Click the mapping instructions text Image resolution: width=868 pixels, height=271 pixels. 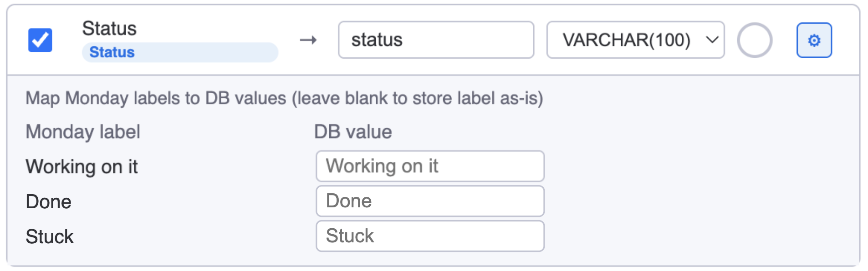click(x=285, y=98)
